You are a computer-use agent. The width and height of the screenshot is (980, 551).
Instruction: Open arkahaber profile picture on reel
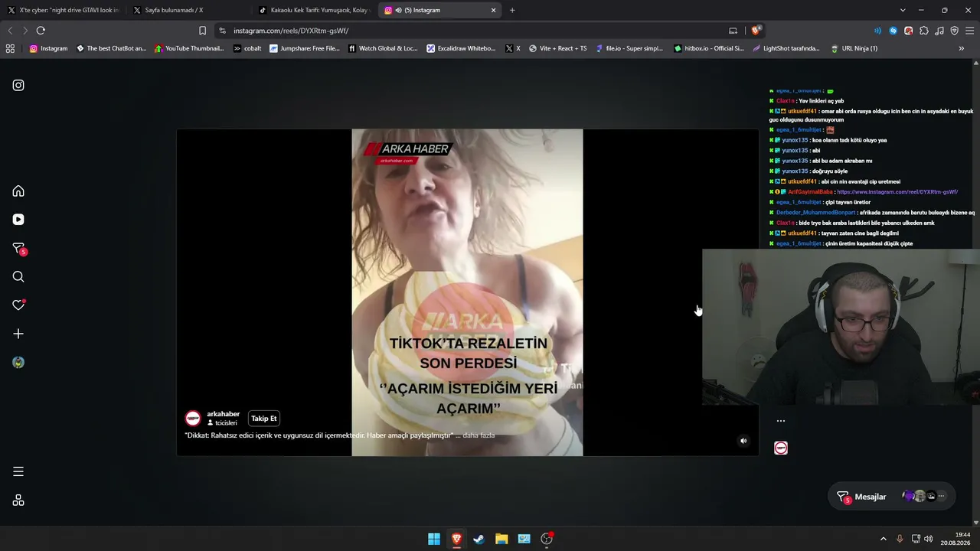tap(193, 419)
